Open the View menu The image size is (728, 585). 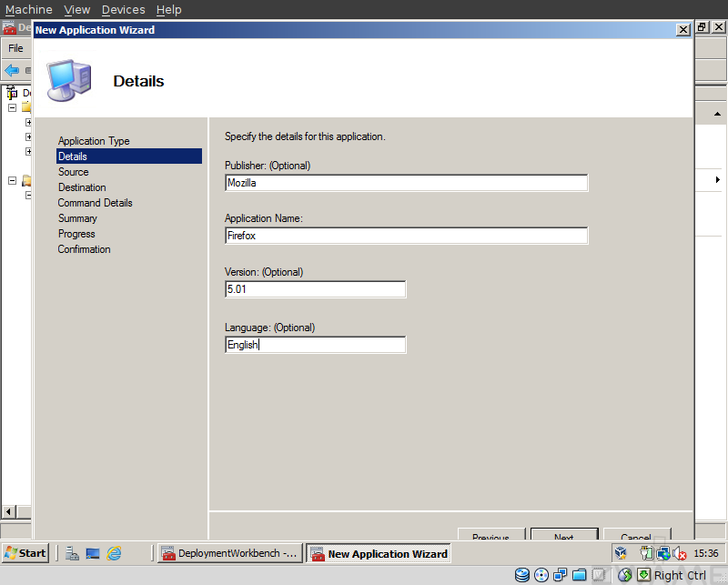tap(77, 10)
